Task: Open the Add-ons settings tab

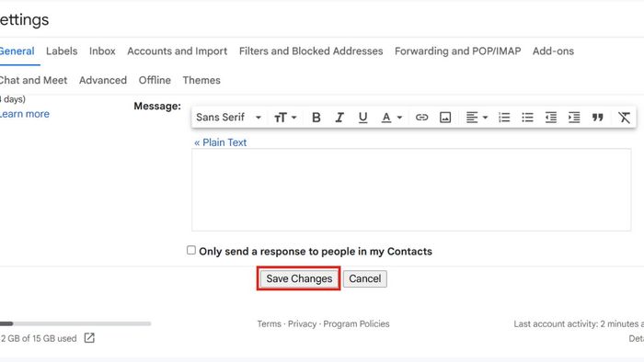Action: tap(553, 51)
